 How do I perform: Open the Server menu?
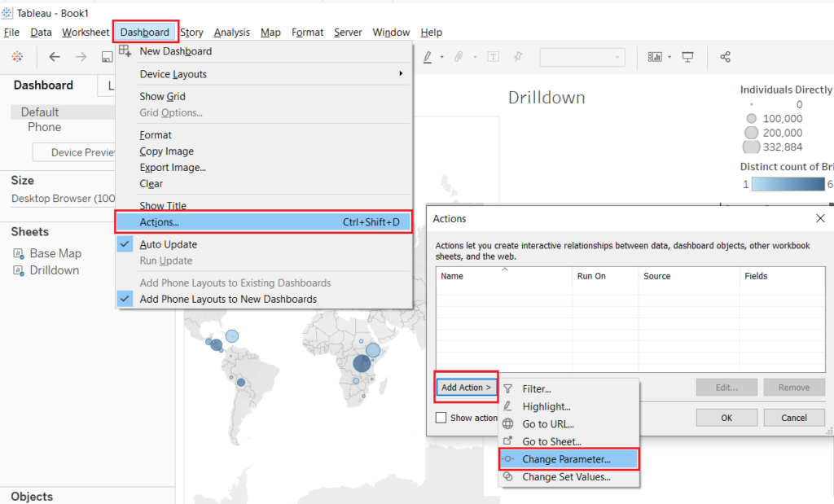[348, 33]
